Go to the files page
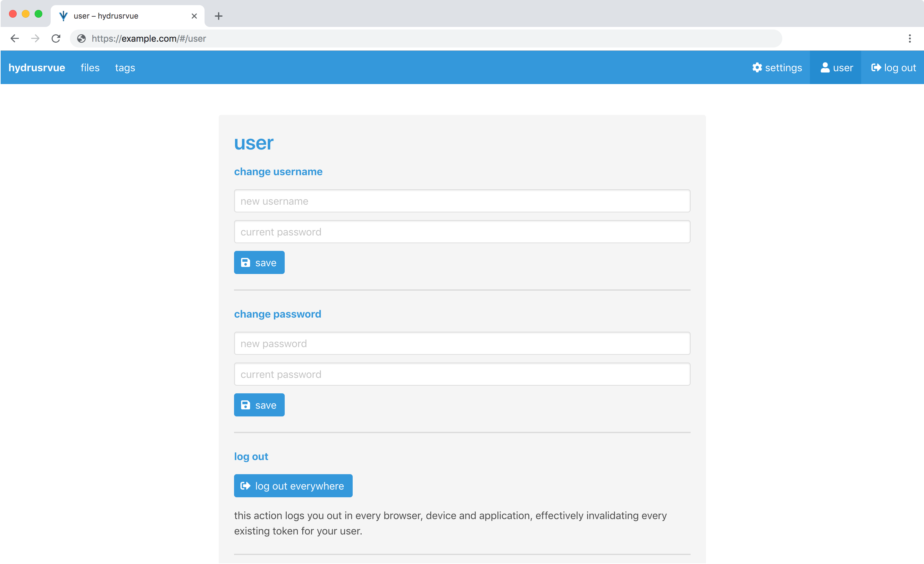The height and width of the screenshot is (564, 924). point(90,68)
